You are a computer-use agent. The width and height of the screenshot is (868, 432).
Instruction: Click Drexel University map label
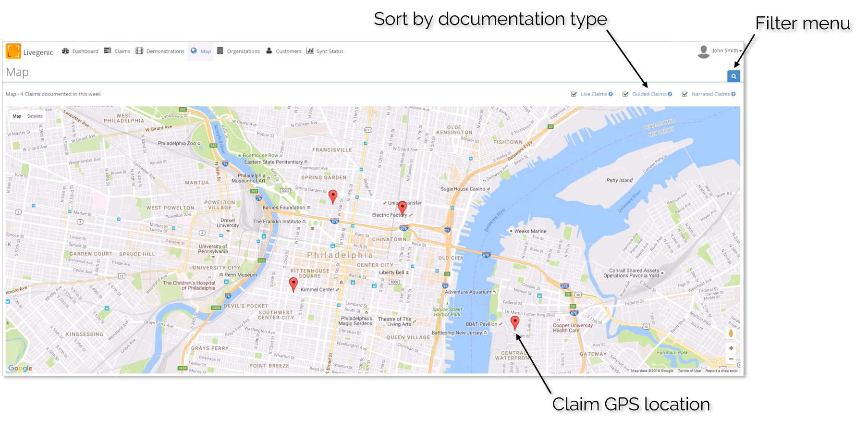pos(228,223)
